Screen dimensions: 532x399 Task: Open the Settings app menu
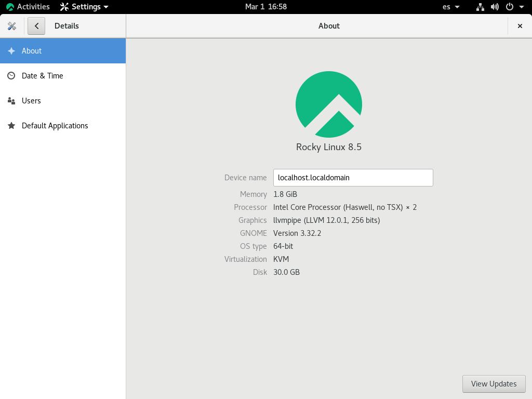point(84,7)
